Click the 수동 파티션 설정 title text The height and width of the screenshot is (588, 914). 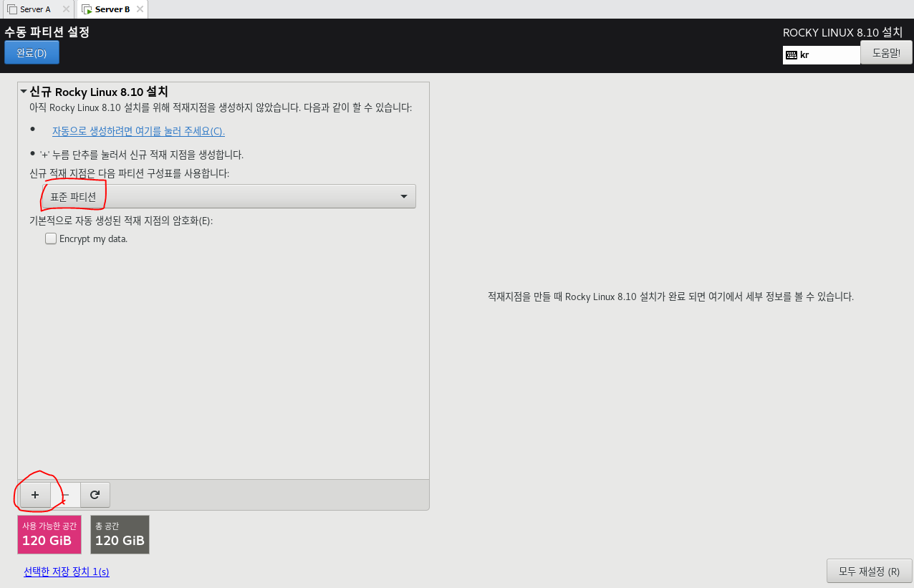(x=47, y=32)
